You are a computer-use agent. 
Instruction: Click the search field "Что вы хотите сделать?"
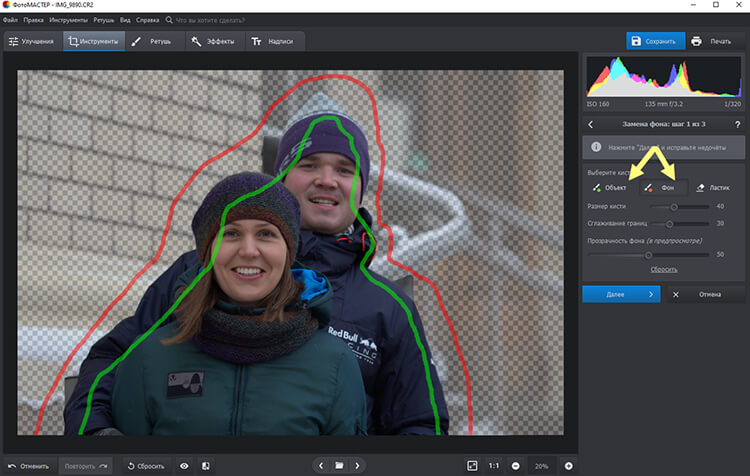[x=215, y=19]
